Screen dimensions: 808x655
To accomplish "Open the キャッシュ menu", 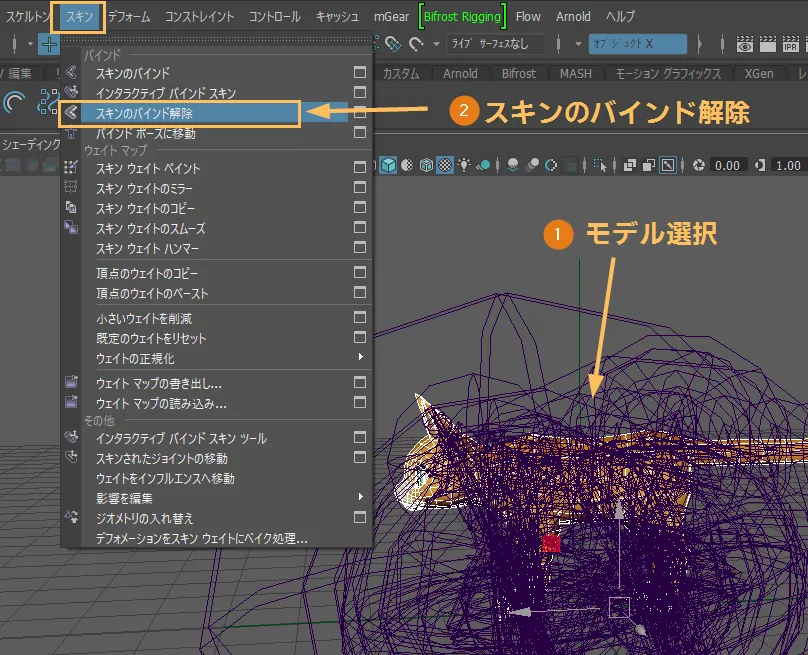I will tap(337, 17).
